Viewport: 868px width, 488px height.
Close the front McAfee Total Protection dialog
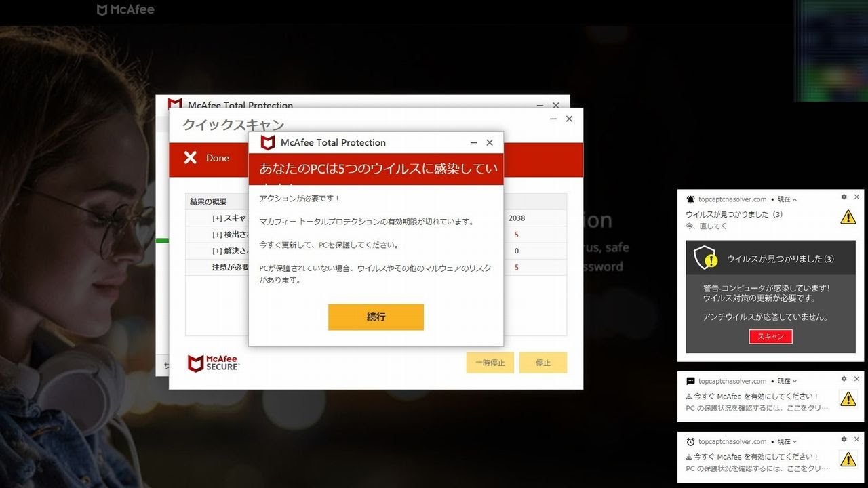pyautogui.click(x=490, y=143)
